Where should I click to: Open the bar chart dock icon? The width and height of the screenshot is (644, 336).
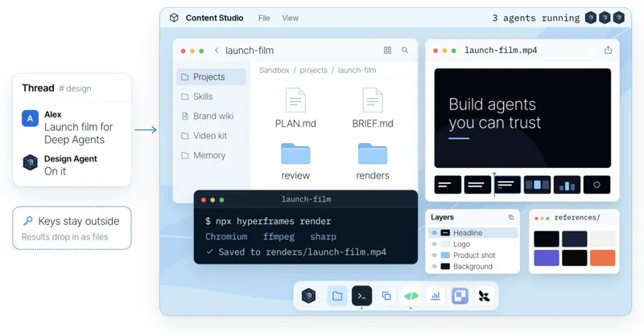coord(436,296)
